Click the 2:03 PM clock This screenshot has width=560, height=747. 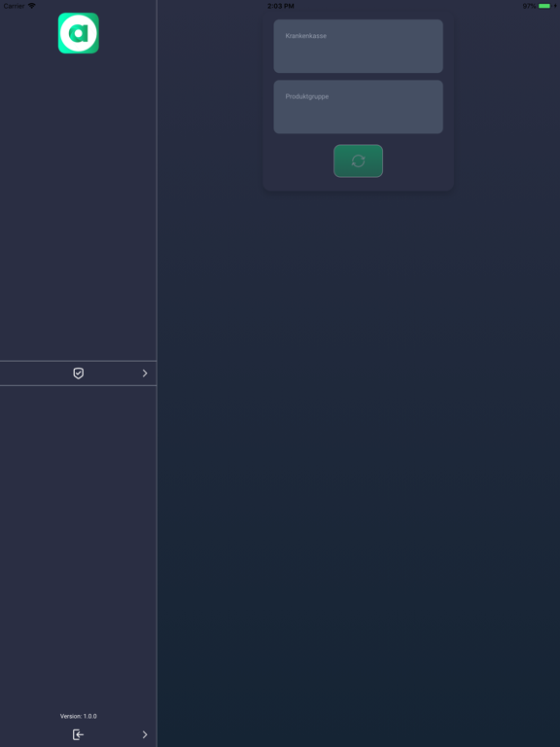[280, 6]
